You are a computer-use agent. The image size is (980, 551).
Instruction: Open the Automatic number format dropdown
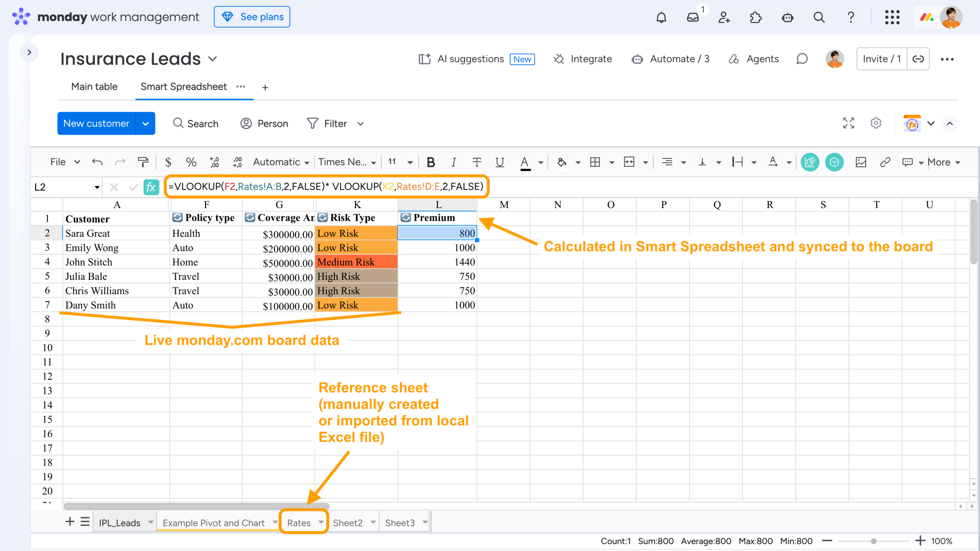[281, 162]
